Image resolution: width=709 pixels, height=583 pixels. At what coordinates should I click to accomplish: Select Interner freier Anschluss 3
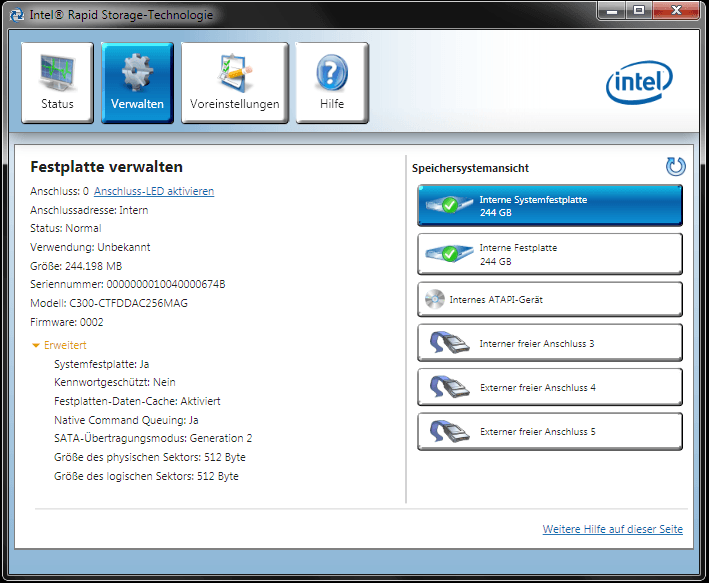pos(550,343)
